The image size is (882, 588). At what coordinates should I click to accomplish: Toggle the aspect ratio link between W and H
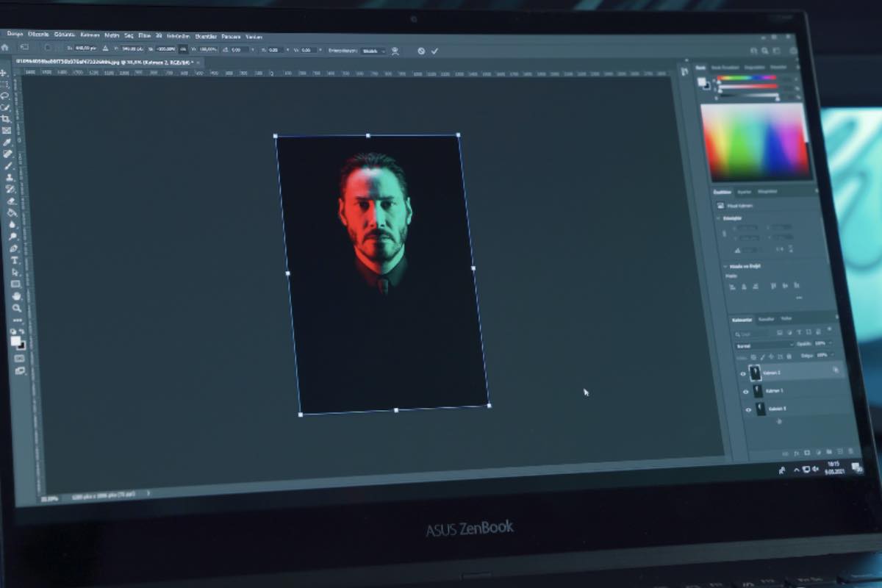[x=182, y=49]
